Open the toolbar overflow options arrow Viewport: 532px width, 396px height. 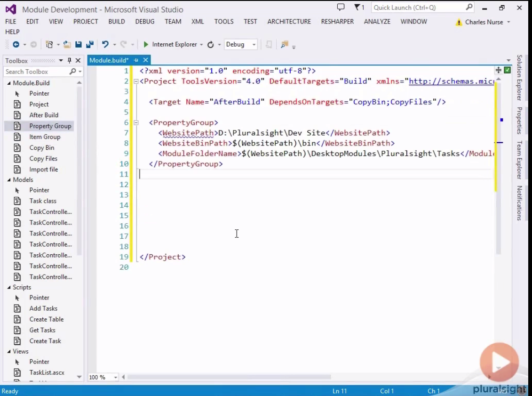click(x=294, y=47)
